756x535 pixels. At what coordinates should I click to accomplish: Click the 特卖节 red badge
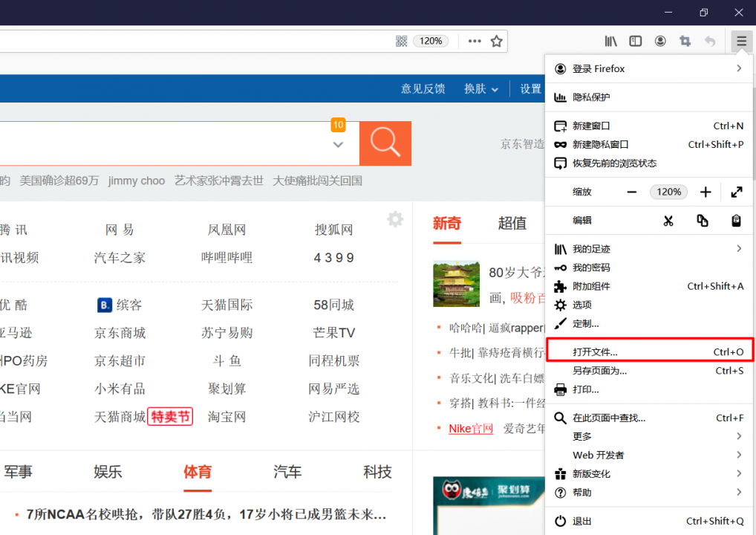tap(170, 417)
